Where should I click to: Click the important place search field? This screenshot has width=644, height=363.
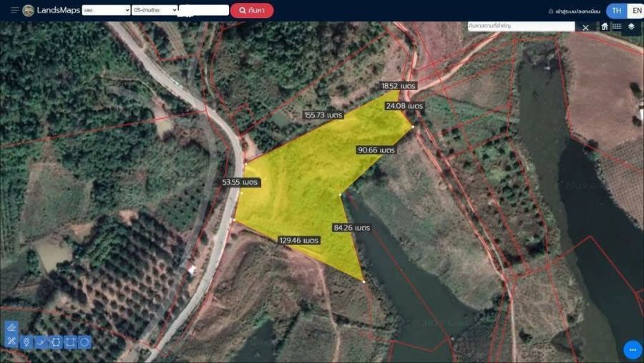coord(520,26)
